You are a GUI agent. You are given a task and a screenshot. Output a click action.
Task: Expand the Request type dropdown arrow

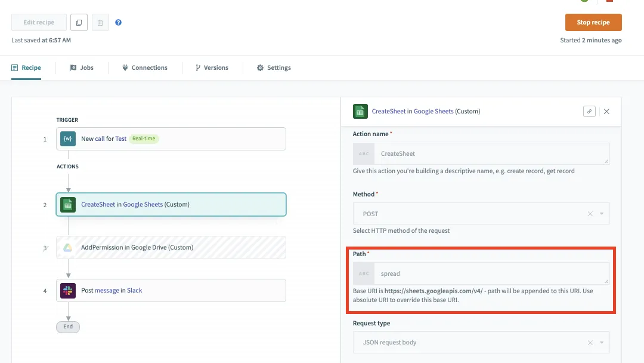[x=602, y=343]
